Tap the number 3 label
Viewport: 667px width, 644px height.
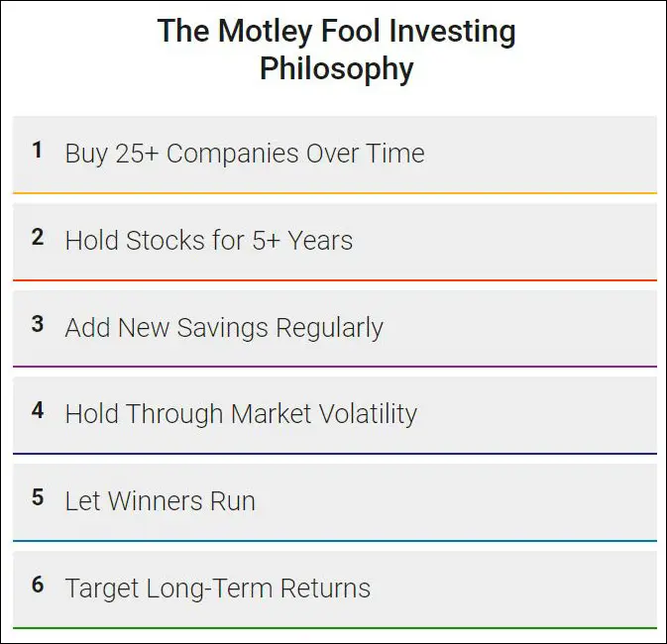pyautogui.click(x=38, y=325)
